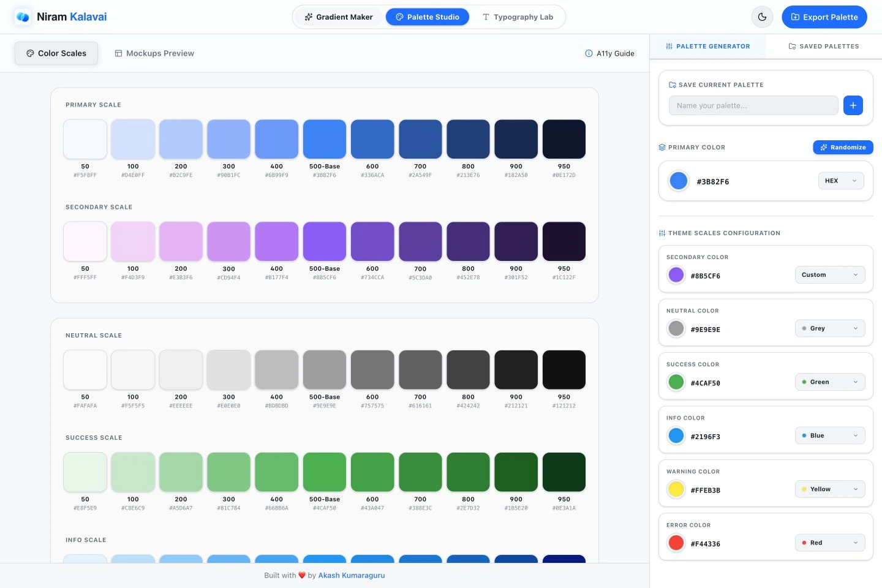Click primary scale 300 swatch #90B1FC
Screen dimensions: 882x588
click(x=229, y=139)
